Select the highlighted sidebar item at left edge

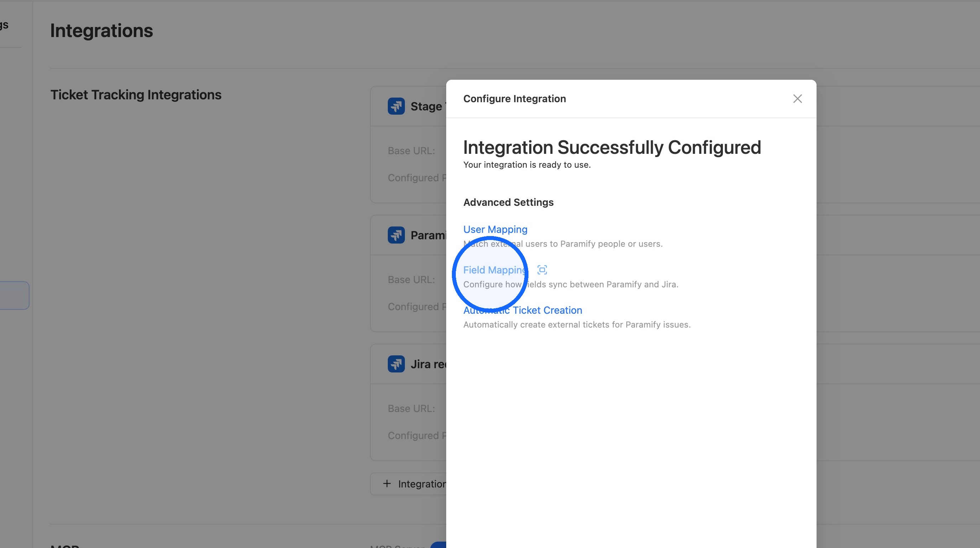(x=15, y=296)
